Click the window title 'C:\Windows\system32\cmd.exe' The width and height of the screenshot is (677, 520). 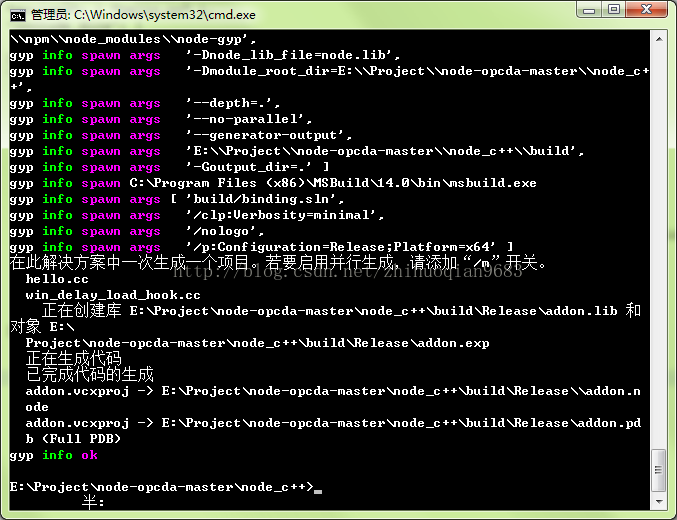coord(165,15)
